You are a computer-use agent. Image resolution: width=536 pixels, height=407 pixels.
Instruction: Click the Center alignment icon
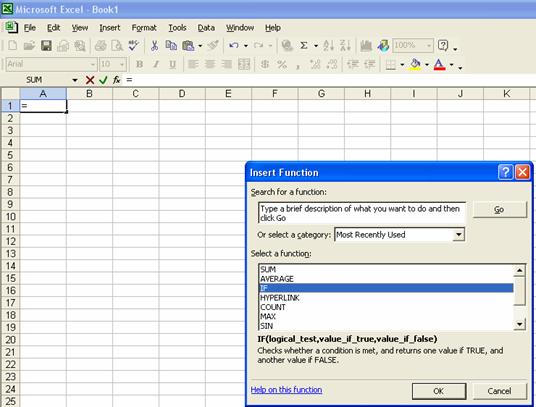point(210,64)
